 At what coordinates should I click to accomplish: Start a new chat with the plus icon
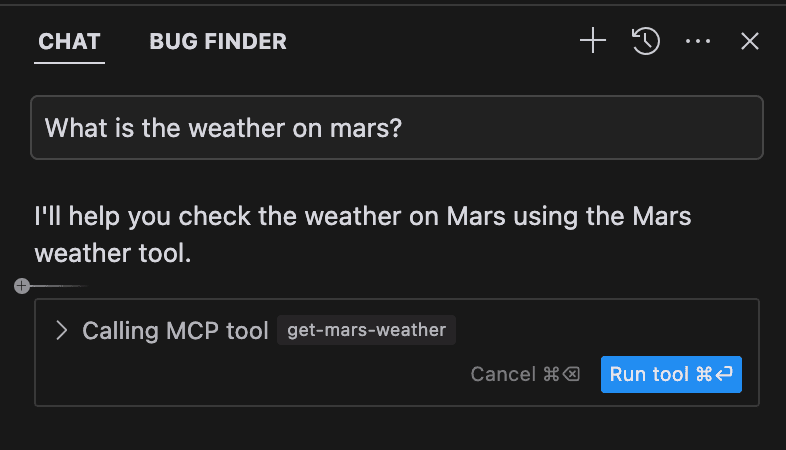[x=593, y=41]
